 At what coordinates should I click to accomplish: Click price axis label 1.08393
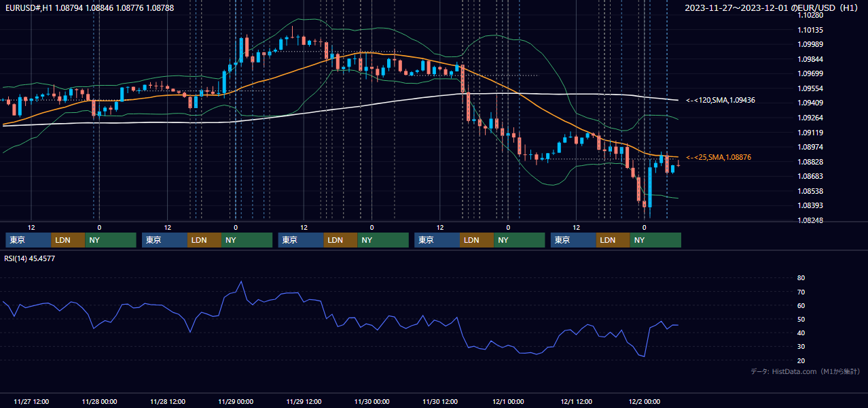(x=810, y=205)
